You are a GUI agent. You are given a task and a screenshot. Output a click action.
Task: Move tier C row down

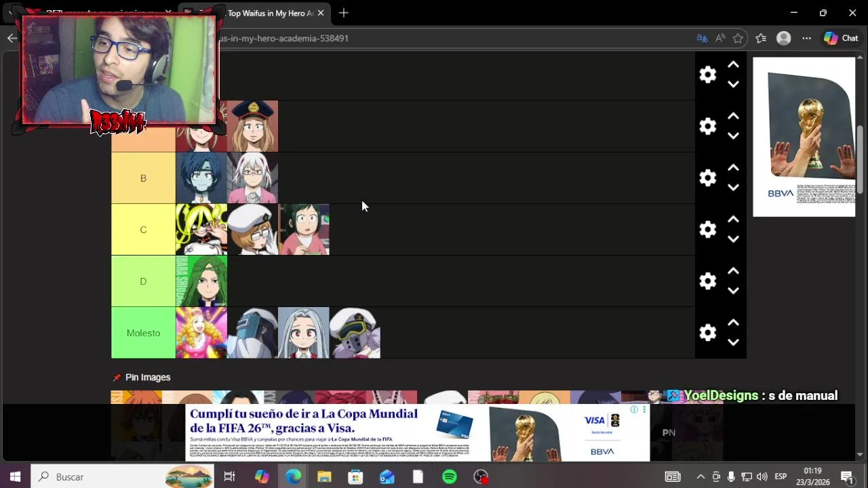(733, 239)
